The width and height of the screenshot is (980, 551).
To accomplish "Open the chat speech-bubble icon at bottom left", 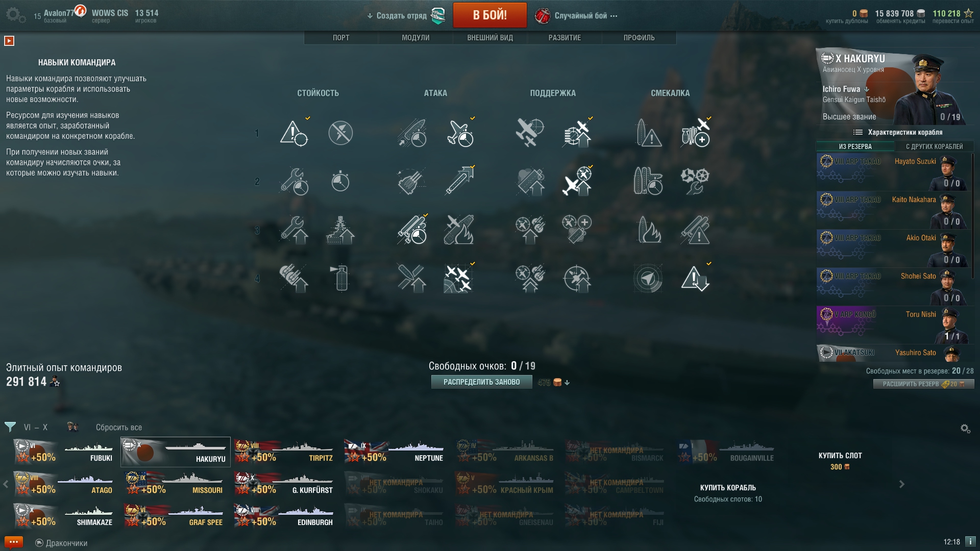I will 13,542.
